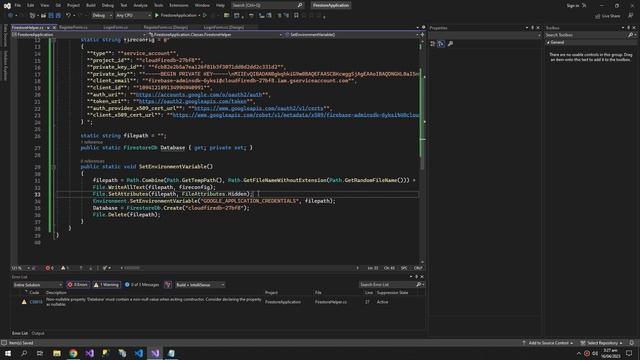Click active Visual Studio taskbar icon
Viewport: 640px width, 360px height.
(x=155, y=353)
